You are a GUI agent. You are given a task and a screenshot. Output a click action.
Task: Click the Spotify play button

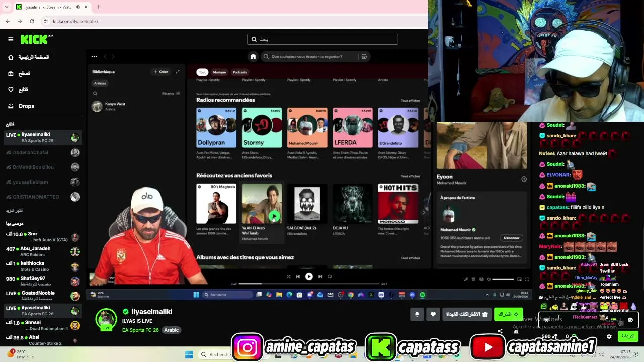[309, 276]
